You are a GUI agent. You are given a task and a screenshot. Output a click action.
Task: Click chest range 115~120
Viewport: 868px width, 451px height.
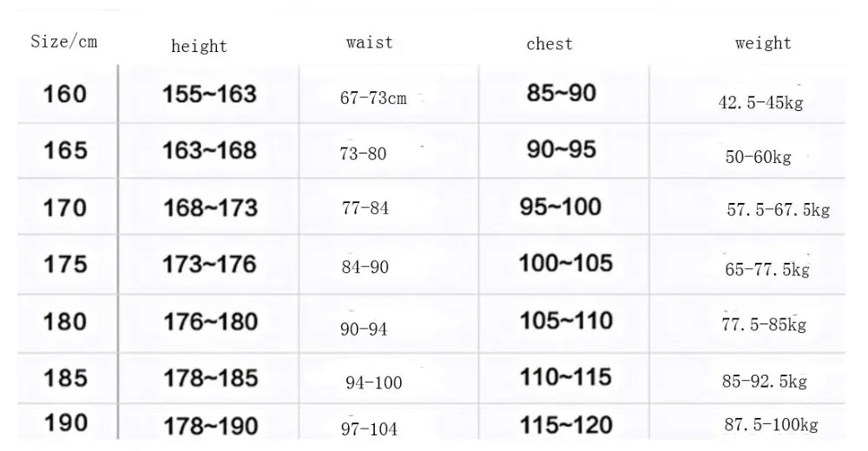(x=566, y=425)
